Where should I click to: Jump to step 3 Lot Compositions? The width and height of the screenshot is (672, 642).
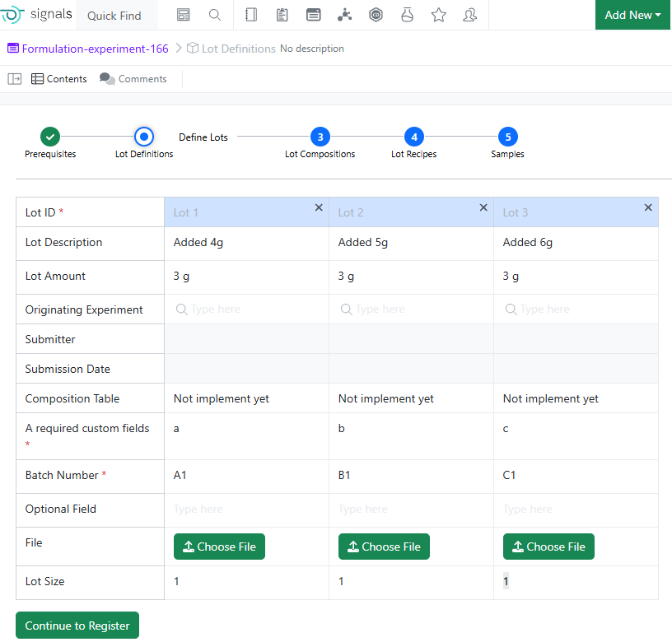pos(320,137)
